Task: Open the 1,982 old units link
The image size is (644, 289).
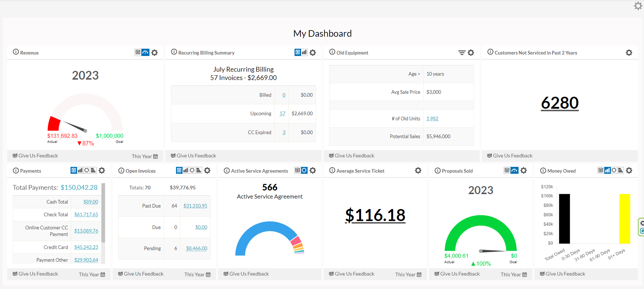Action: coord(432,119)
